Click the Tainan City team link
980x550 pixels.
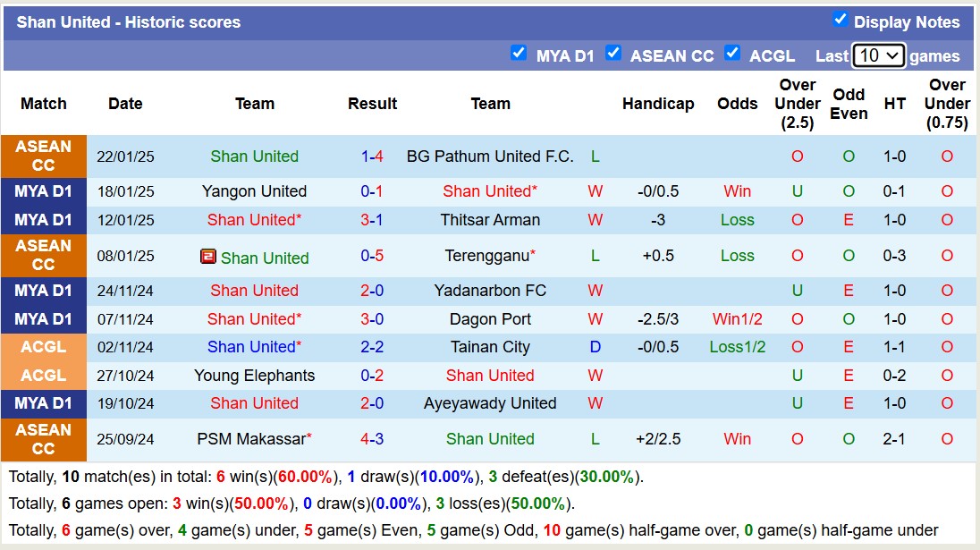tap(490, 347)
